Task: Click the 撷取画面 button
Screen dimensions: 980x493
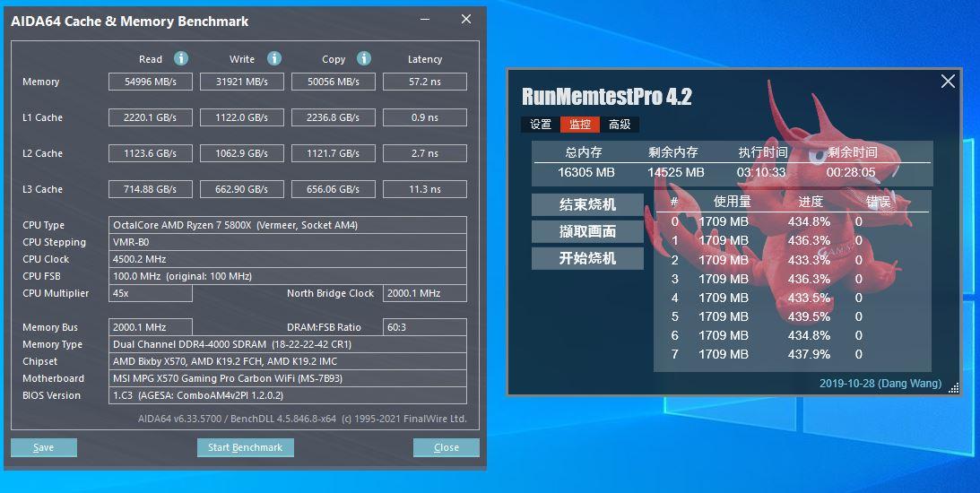Action: click(587, 231)
